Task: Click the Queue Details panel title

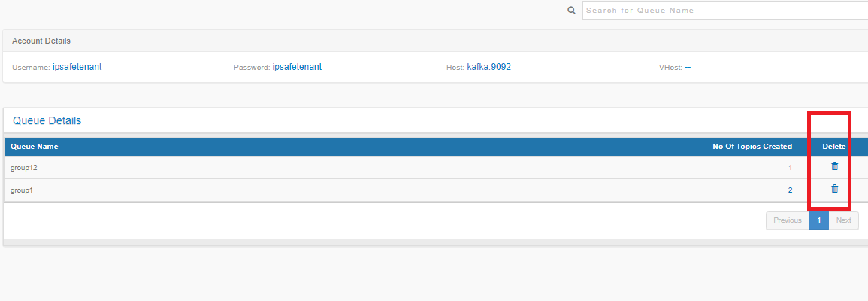Action: [47, 121]
